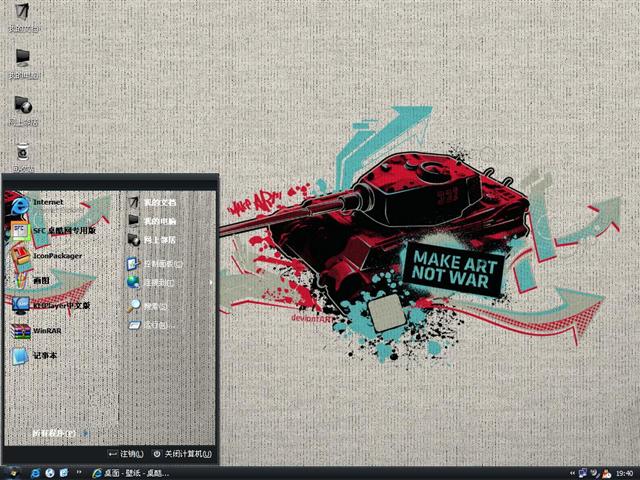Open 控制面板 (Control Panel) in Start menu
This screenshot has height=480, width=640.
pyautogui.click(x=154, y=264)
